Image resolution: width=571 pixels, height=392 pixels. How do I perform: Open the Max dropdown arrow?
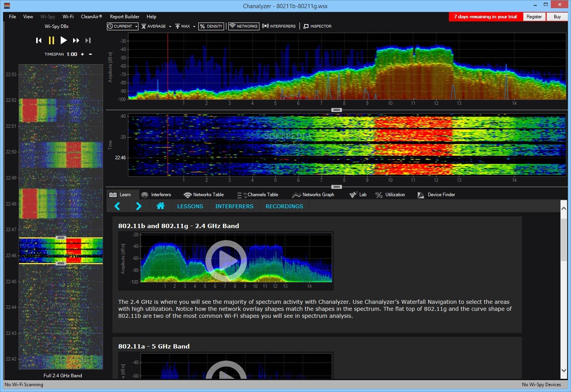194,27
